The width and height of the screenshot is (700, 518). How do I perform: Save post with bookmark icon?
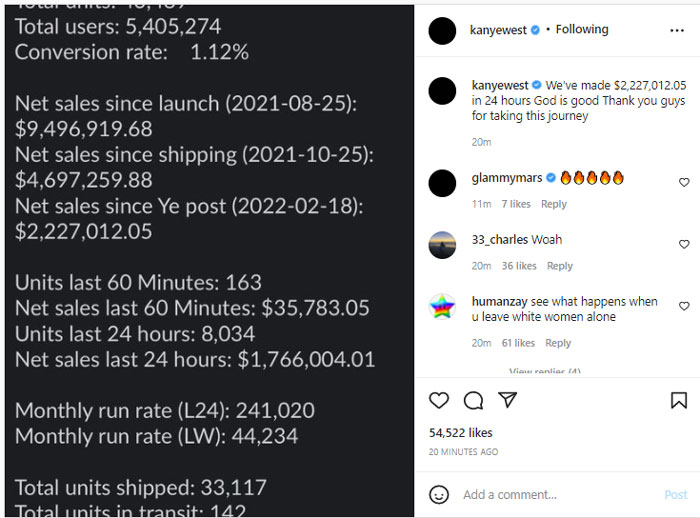point(678,400)
